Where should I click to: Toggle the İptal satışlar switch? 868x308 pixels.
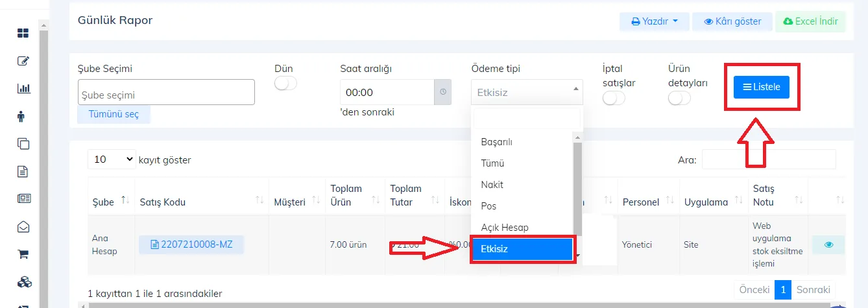[614, 98]
